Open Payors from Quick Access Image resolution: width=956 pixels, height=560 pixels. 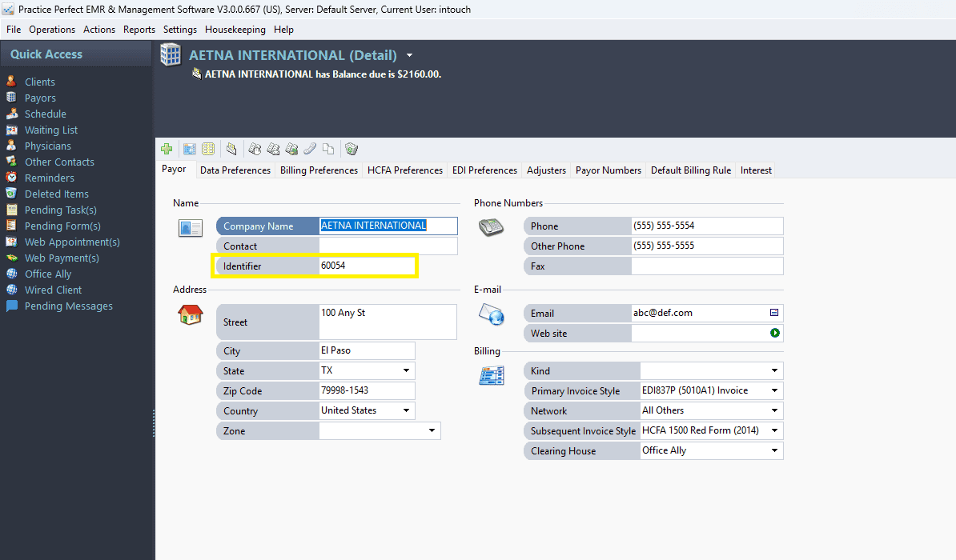(x=40, y=98)
